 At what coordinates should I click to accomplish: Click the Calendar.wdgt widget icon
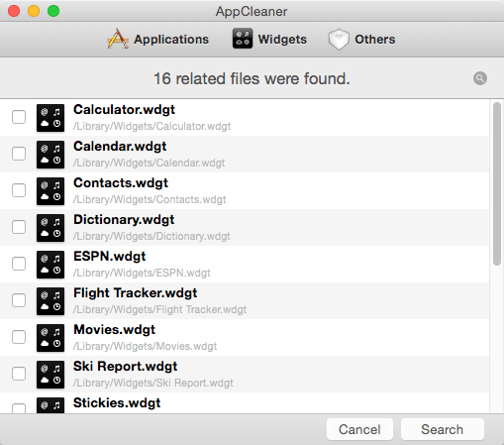[x=50, y=155]
